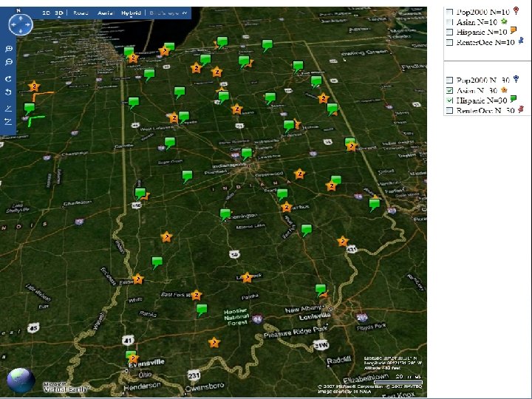The image size is (532, 399).
Task: Select the Road map style
Action: pyautogui.click(x=81, y=13)
